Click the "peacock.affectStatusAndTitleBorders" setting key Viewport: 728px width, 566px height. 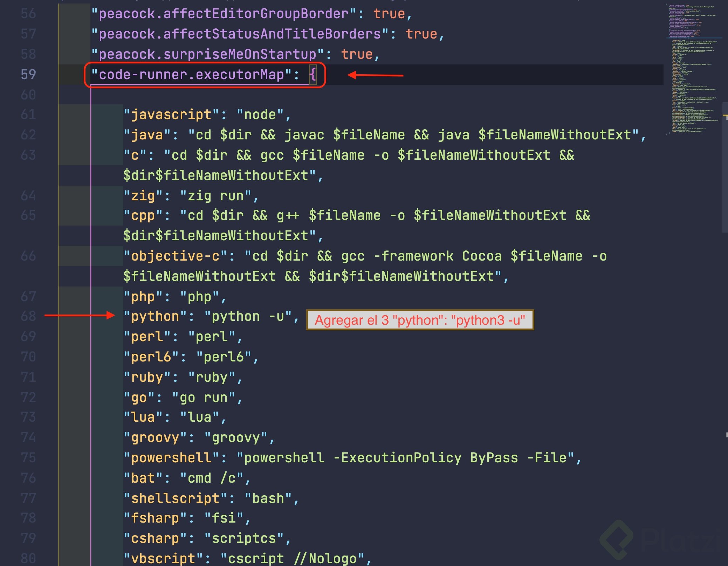click(x=240, y=34)
